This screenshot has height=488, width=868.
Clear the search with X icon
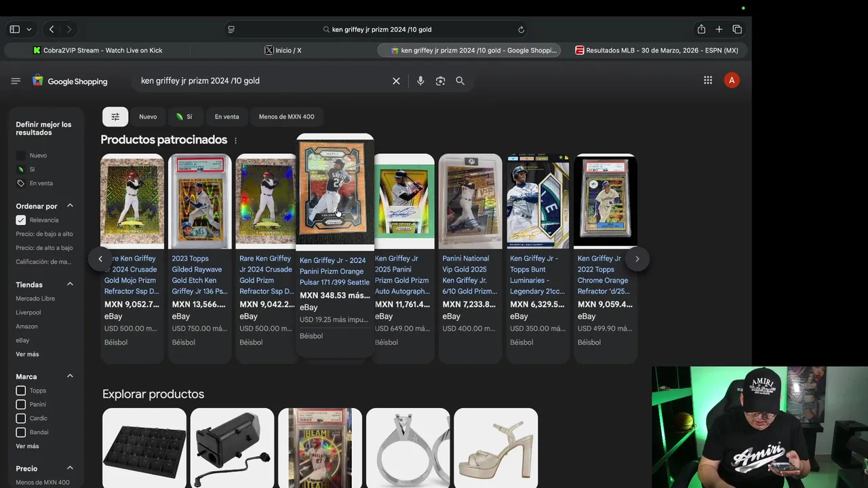coord(396,81)
